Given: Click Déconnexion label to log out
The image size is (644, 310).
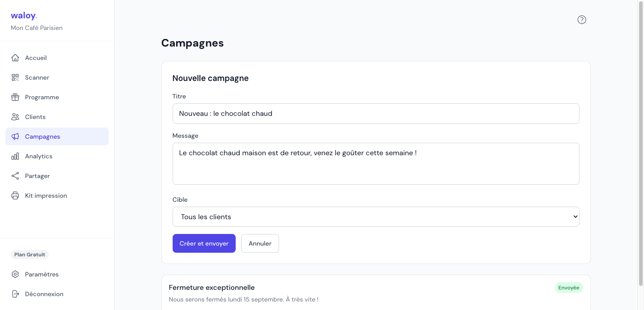Looking at the screenshot, I should 44,294.
